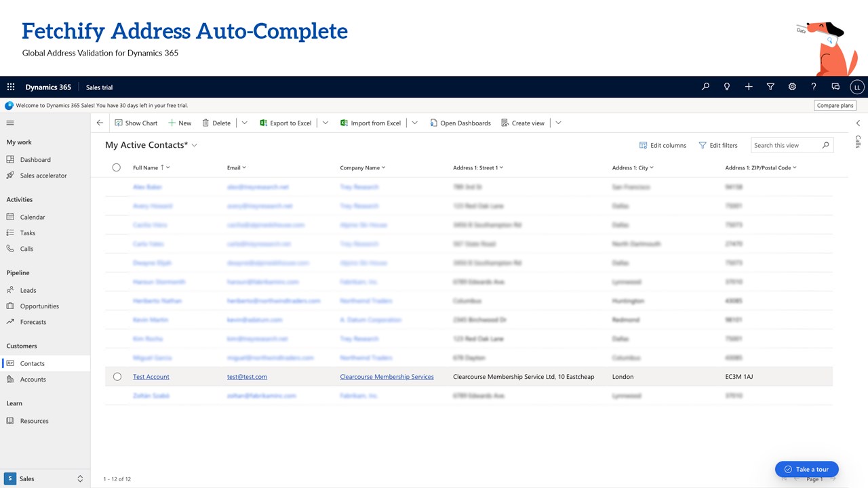Image resolution: width=868 pixels, height=488 pixels.
Task: Toggle the hamburger site map menu
Action: (x=10, y=123)
